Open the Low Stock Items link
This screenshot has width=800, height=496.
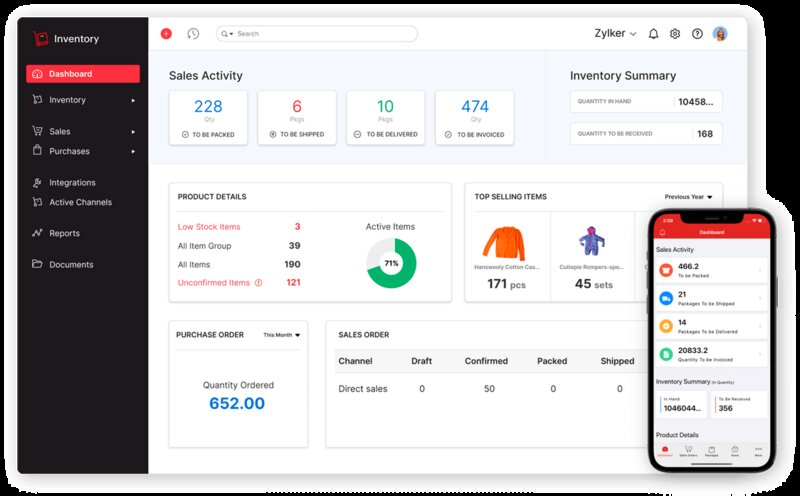pyautogui.click(x=209, y=227)
